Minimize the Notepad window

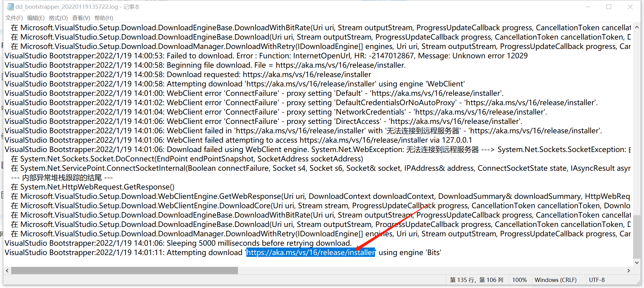coord(588,7)
